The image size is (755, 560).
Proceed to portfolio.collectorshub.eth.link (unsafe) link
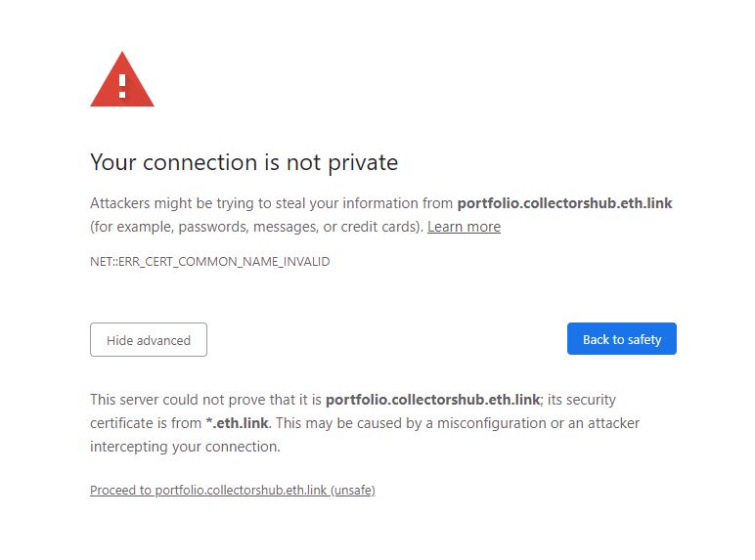point(232,490)
